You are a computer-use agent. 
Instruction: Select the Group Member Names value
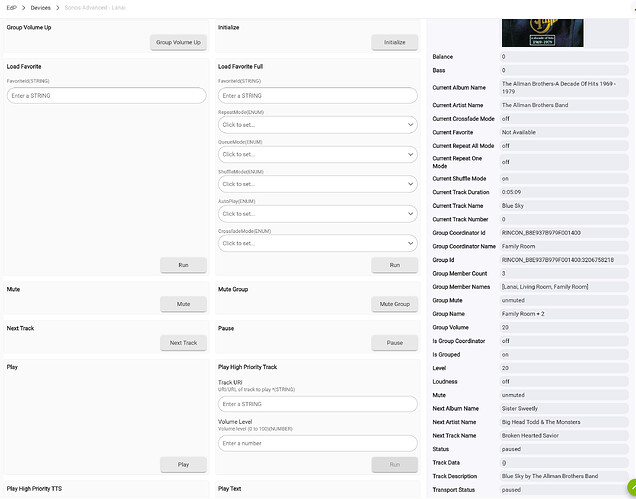(564, 287)
